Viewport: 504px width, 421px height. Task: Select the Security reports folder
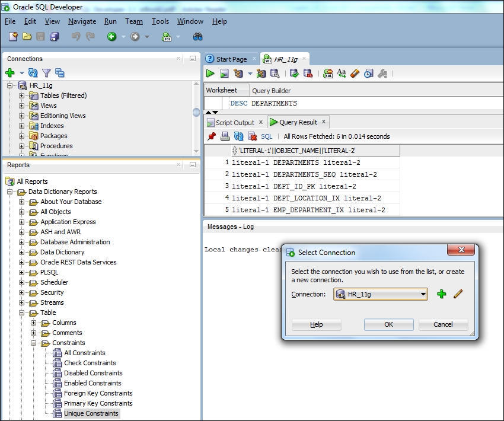point(52,292)
